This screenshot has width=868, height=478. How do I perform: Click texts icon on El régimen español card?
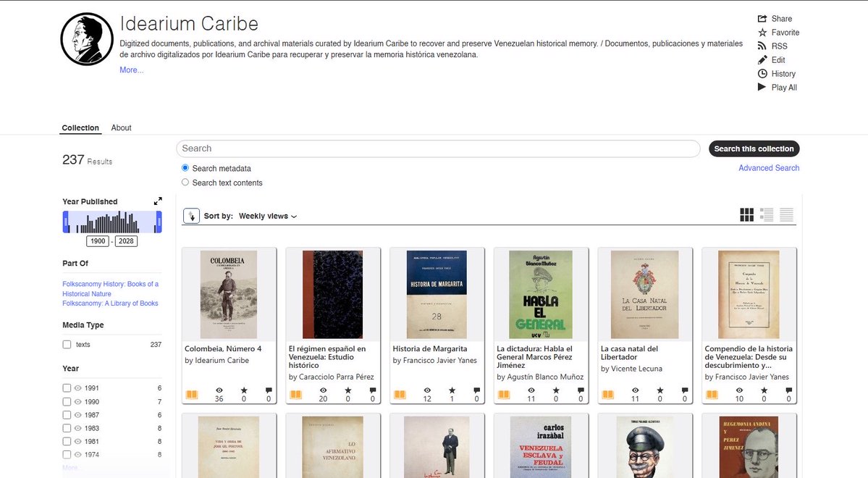tap(295, 395)
